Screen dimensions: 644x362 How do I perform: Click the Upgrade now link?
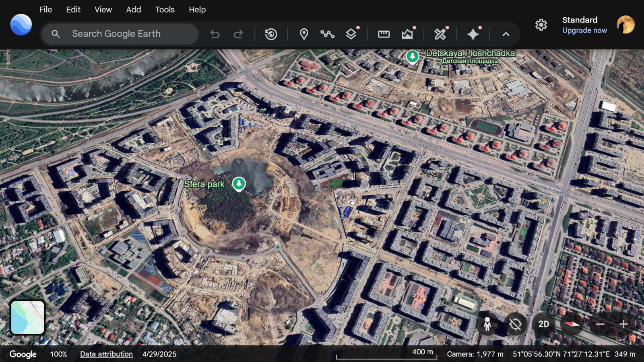[584, 31]
